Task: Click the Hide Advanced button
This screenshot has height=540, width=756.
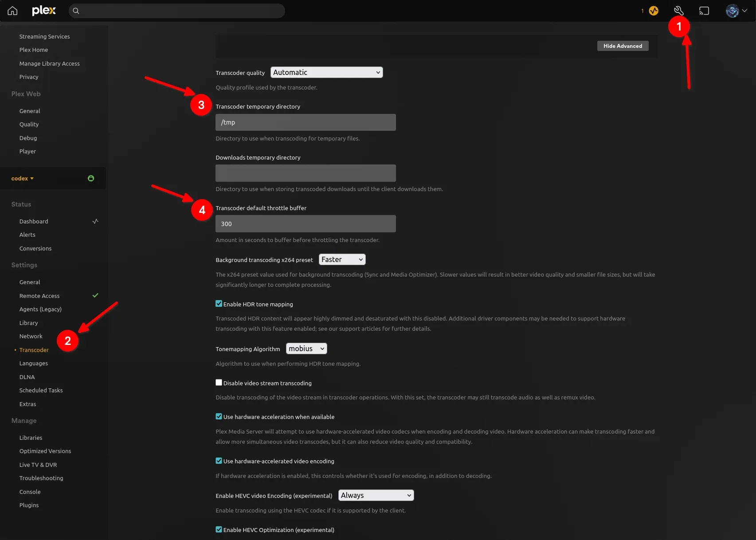Action: pos(623,46)
